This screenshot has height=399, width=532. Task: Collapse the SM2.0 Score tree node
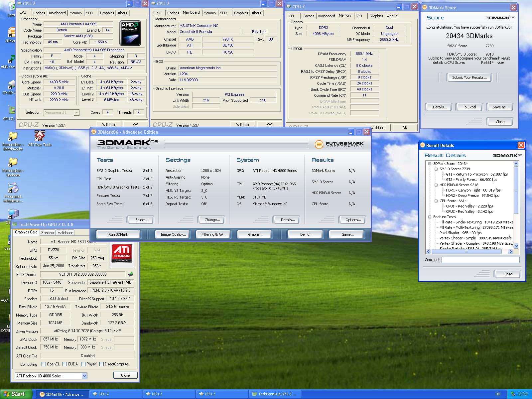click(436, 169)
